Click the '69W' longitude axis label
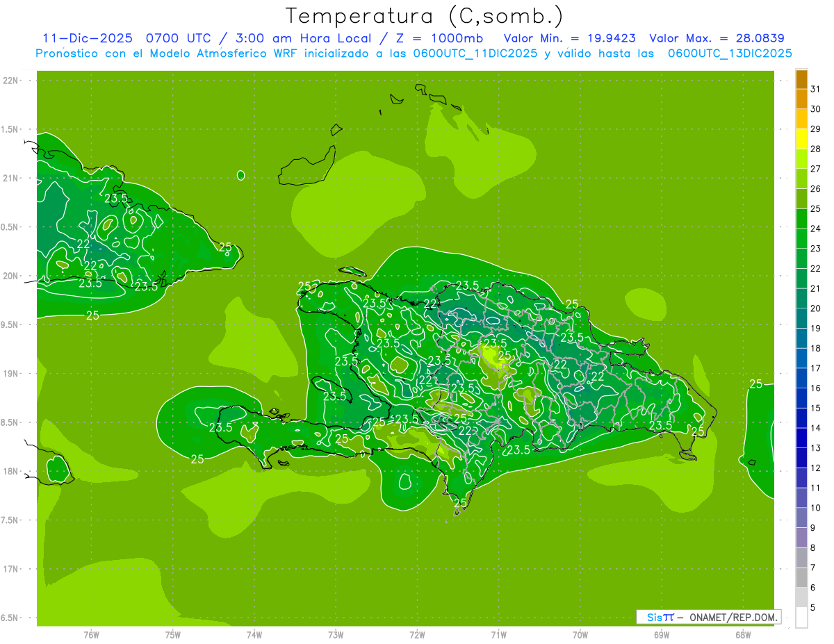This screenshot has height=644, width=834. 662,634
